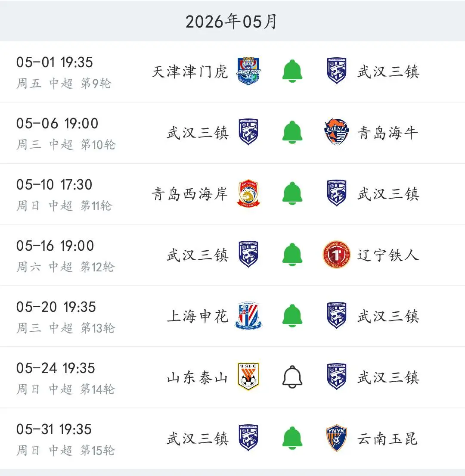Disable reminder bell for 05-01 match
This screenshot has height=476, width=465.
[292, 71]
